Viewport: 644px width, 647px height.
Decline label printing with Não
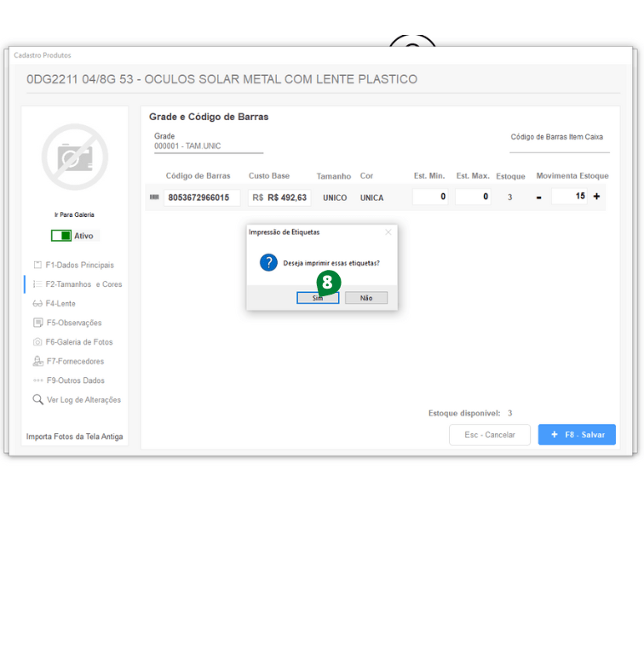pos(366,298)
